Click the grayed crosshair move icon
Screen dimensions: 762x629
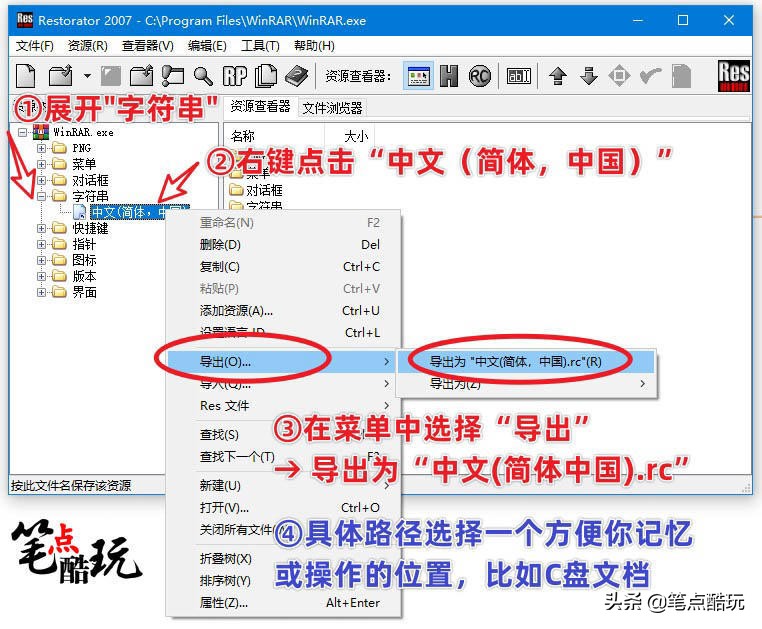619,76
